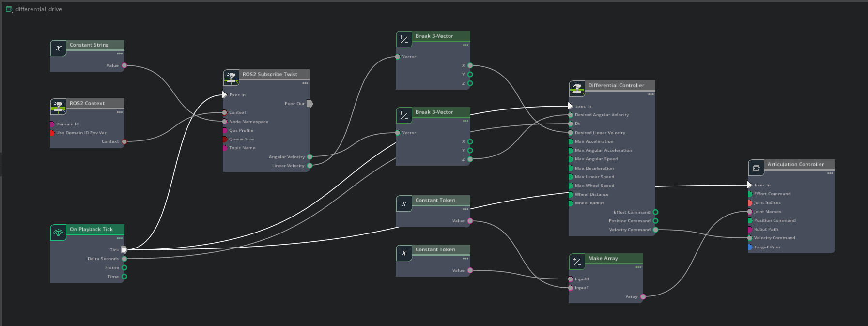Expand the Differential Controller node dots

tap(651, 94)
